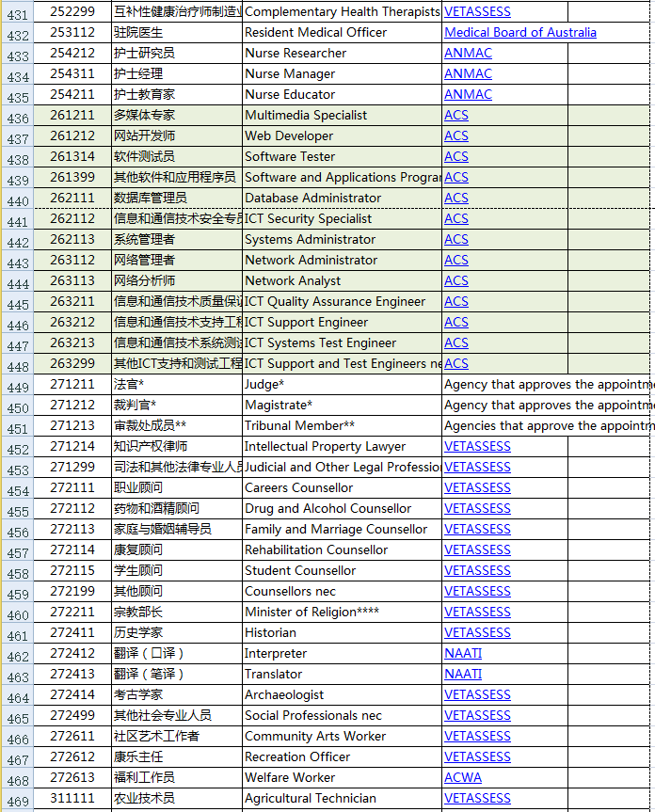Select cell with code 263299
The height and width of the screenshot is (812, 655).
tap(72, 364)
